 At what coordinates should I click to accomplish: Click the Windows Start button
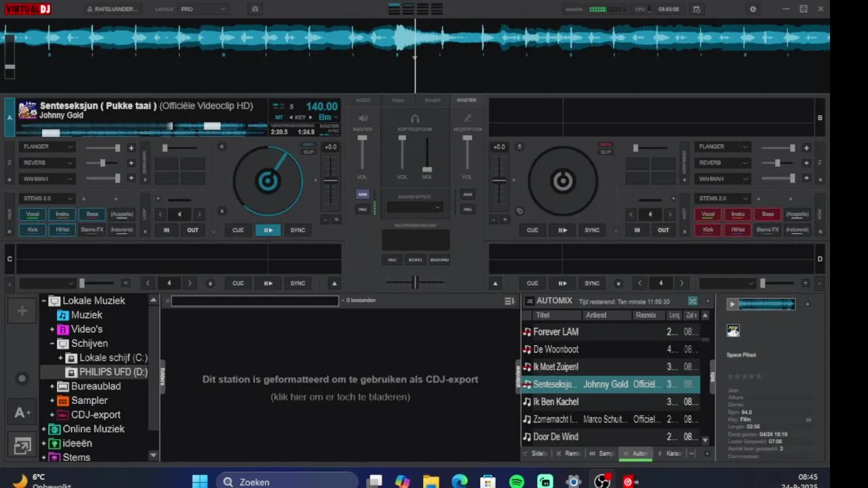199,482
